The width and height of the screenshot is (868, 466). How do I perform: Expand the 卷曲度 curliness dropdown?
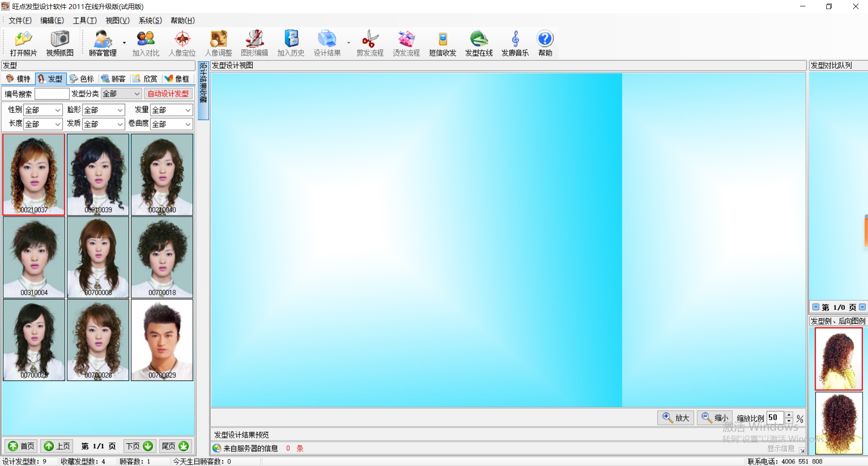pos(188,124)
